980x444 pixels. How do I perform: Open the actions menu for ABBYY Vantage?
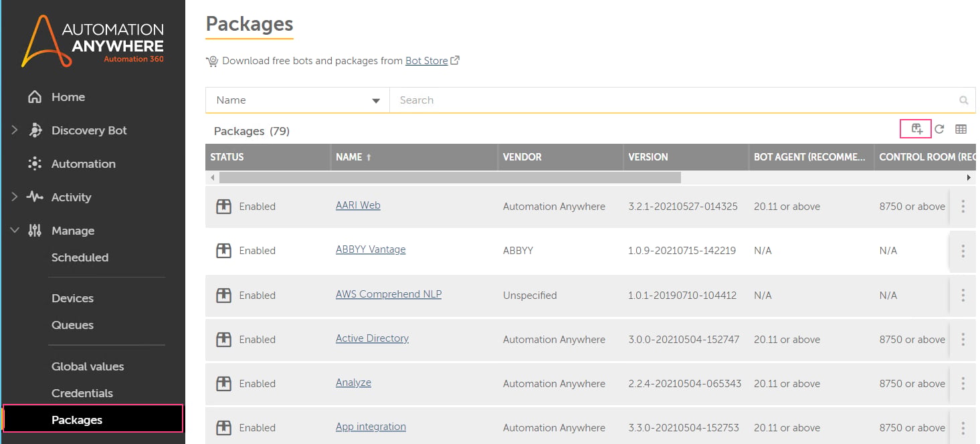[x=963, y=251]
